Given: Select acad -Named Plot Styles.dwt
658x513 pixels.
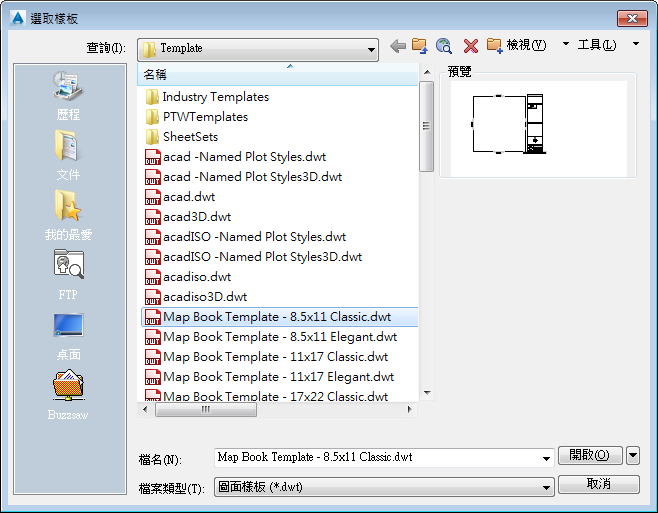Looking at the screenshot, I should click(235, 157).
